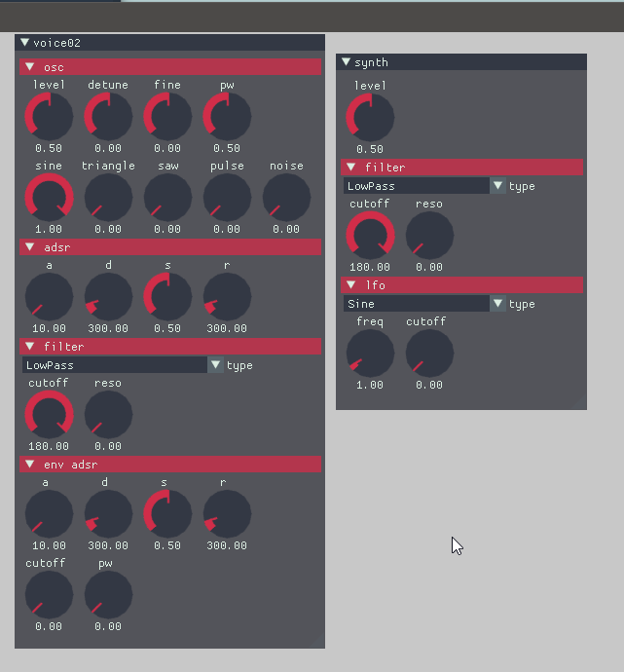Collapse the lfo section header
The image size is (624, 672).
(461, 285)
